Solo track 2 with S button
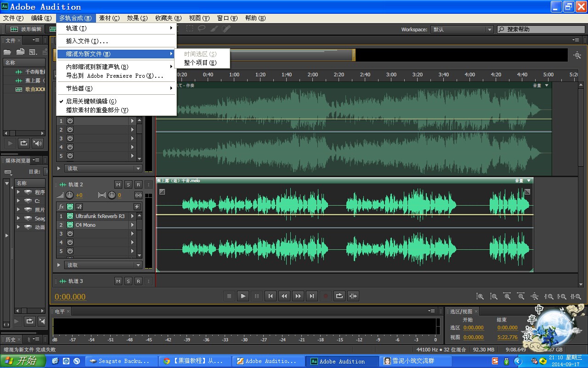 pos(128,184)
